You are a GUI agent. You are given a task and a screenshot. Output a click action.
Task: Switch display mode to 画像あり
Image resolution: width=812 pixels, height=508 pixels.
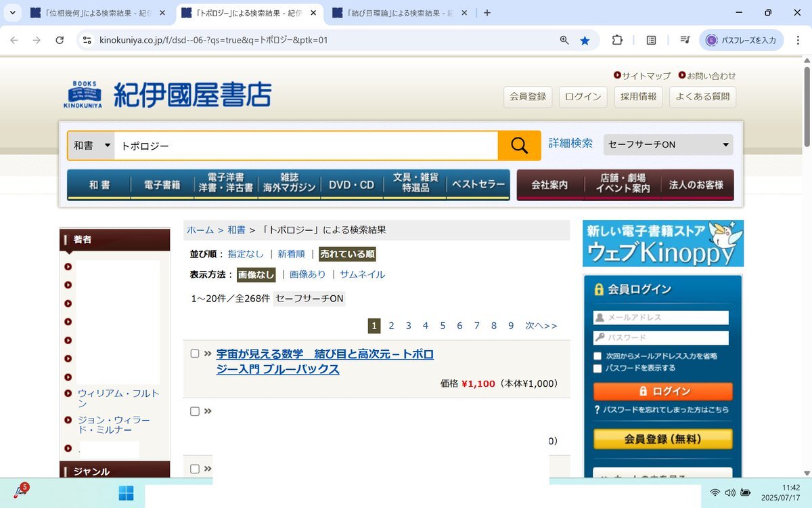(x=308, y=274)
